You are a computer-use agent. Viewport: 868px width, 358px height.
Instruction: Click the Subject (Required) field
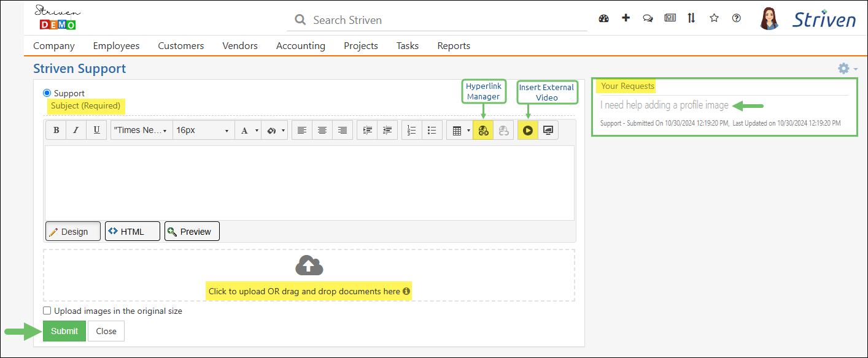coord(310,106)
